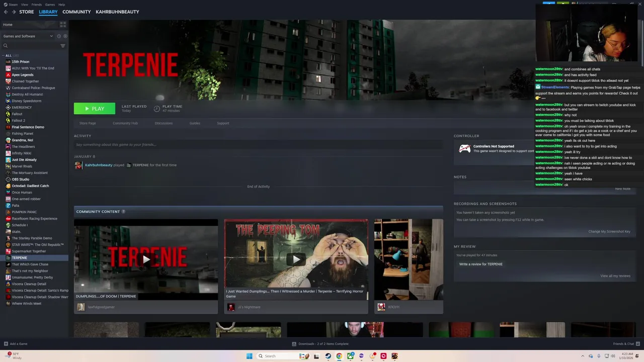Open the KAHRBUHNBEAUTY profile tab
The image size is (644, 362).
[x=117, y=12]
